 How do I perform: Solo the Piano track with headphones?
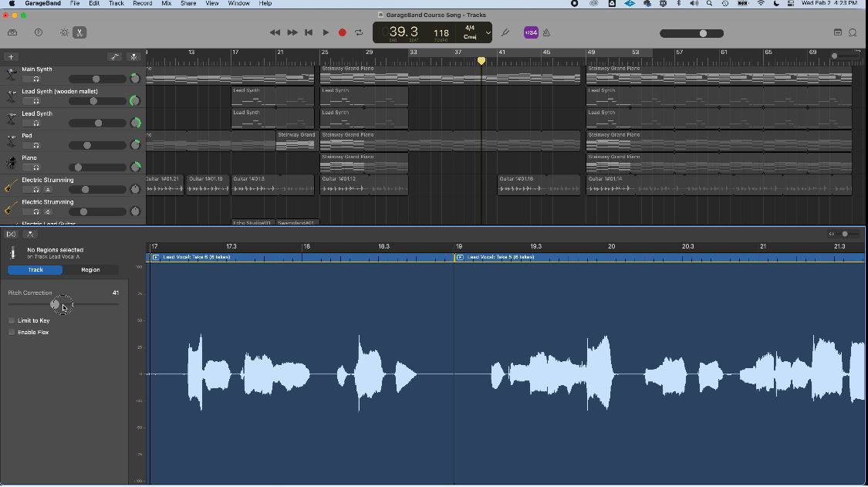click(36, 168)
